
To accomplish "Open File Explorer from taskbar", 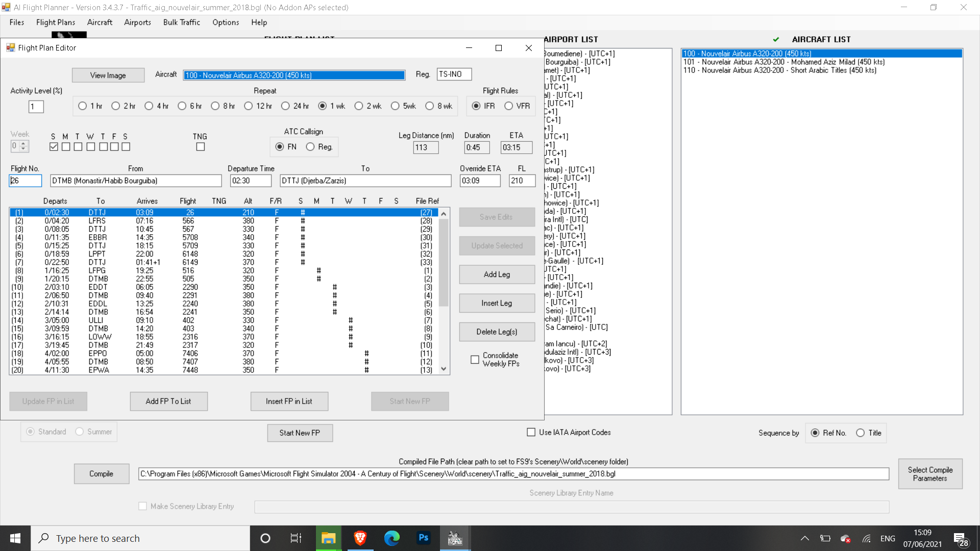I will pyautogui.click(x=328, y=538).
